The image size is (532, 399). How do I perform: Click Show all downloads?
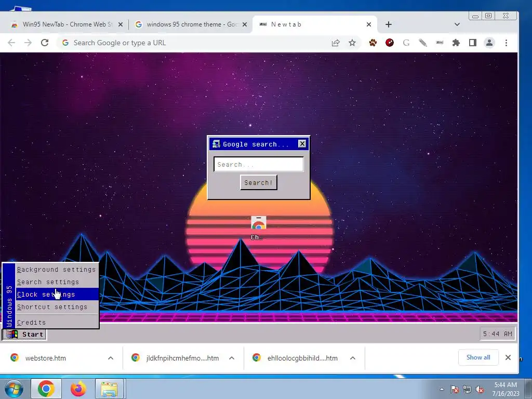(478, 357)
